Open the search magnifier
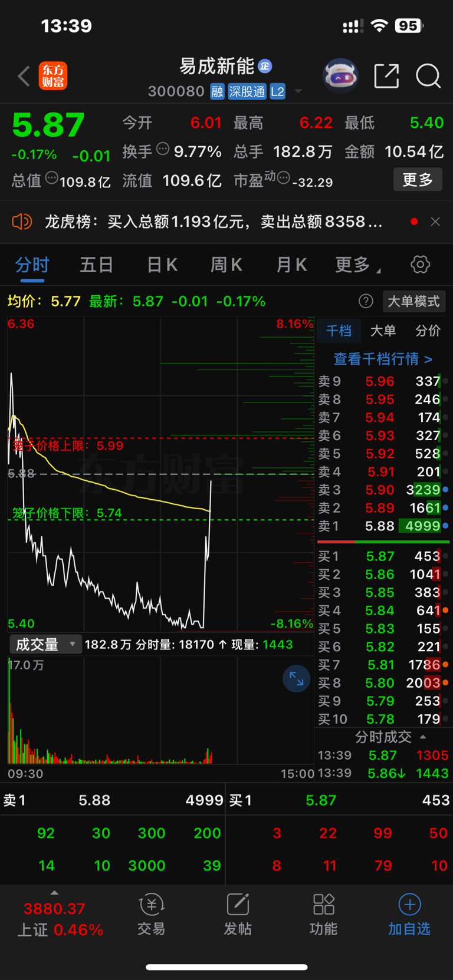Viewport: 453px width, 980px height. [428, 76]
